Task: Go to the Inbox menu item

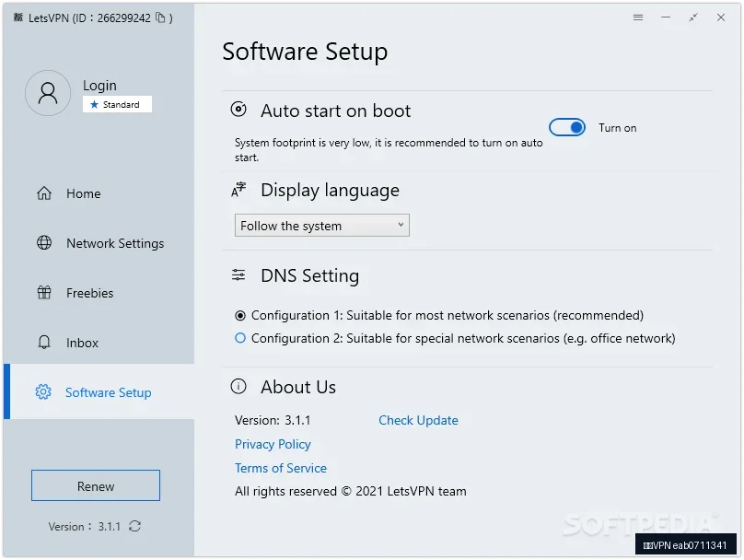Action: pos(82,343)
